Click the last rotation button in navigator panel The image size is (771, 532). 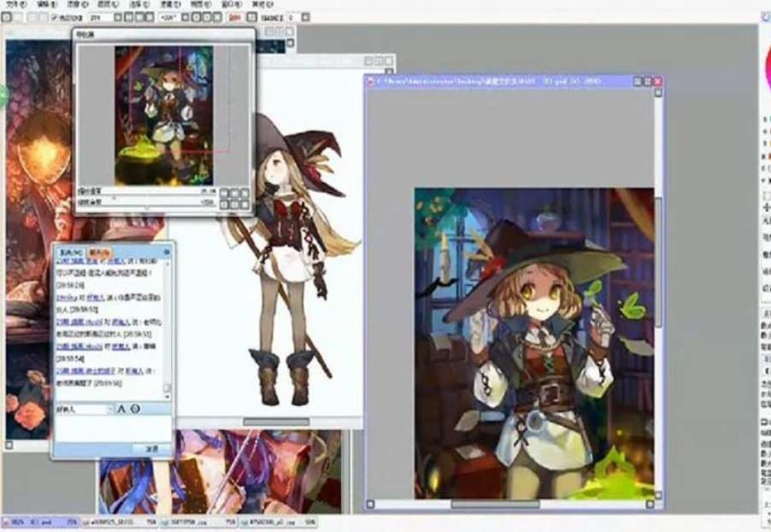[244, 204]
